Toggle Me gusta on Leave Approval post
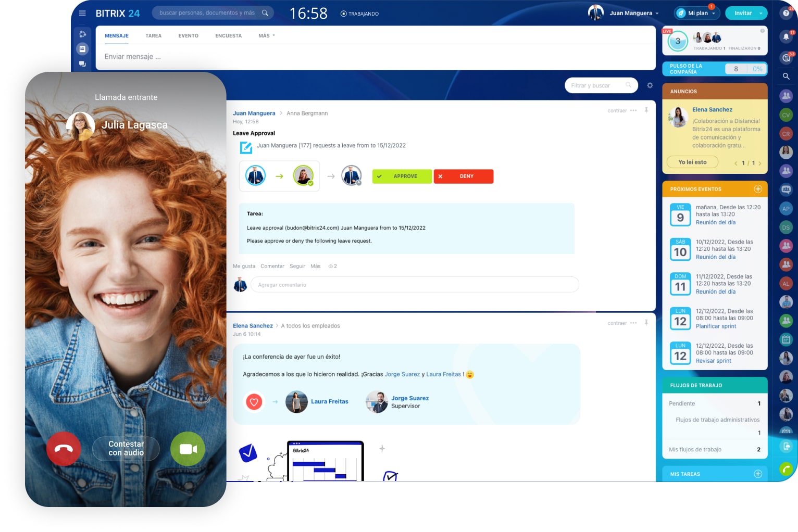 click(244, 266)
